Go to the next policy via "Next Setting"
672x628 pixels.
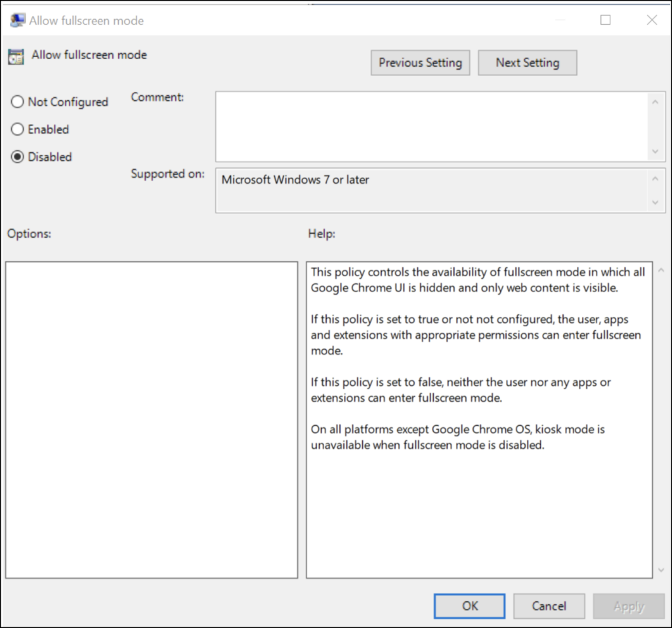point(527,62)
